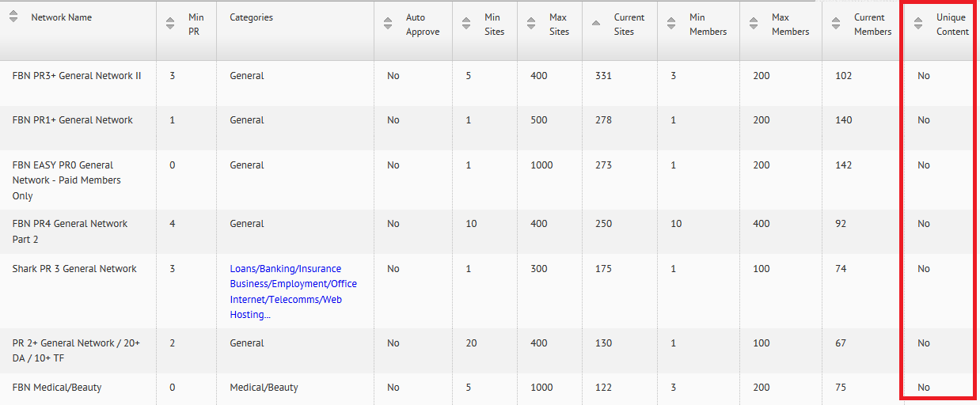
Task: Click Unique Content No in FBN PR3+ row
Action: 924,76
